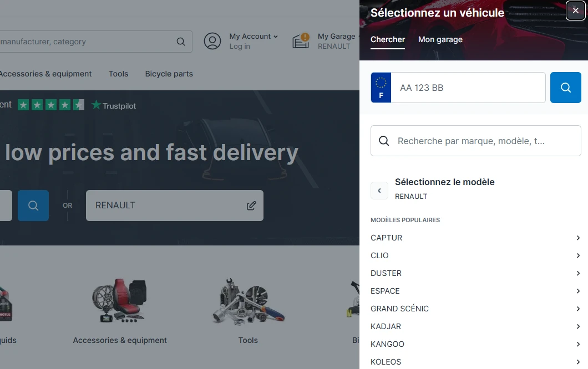588x369 pixels.
Task: Expand the My Account dropdown
Action: [x=254, y=37]
